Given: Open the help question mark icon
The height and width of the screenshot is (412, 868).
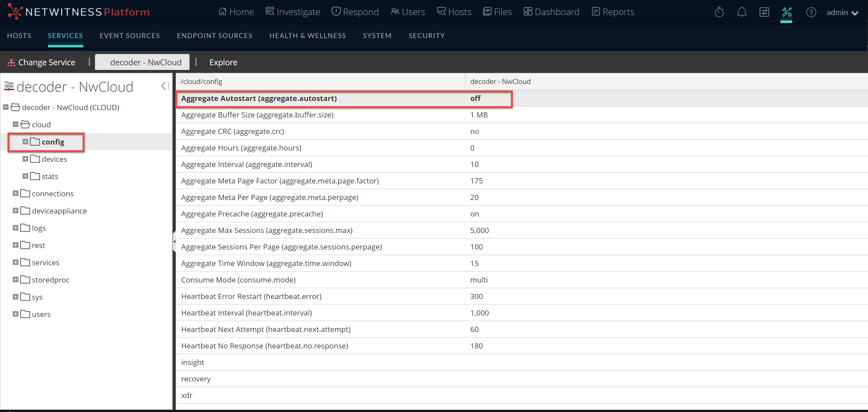Looking at the screenshot, I should tap(811, 13).
